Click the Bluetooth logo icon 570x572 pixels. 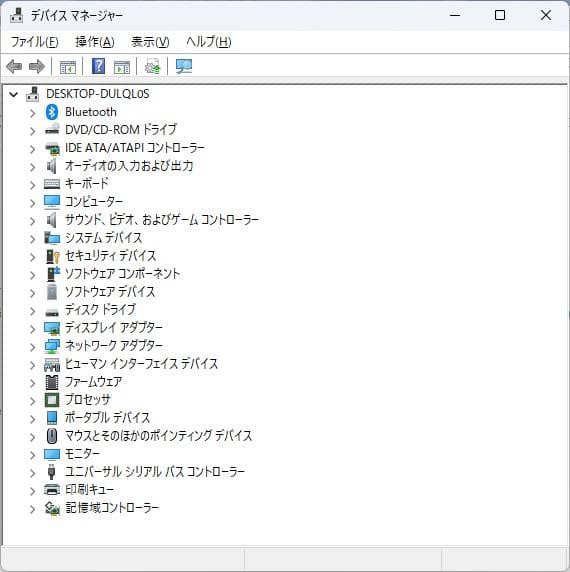coord(52,112)
